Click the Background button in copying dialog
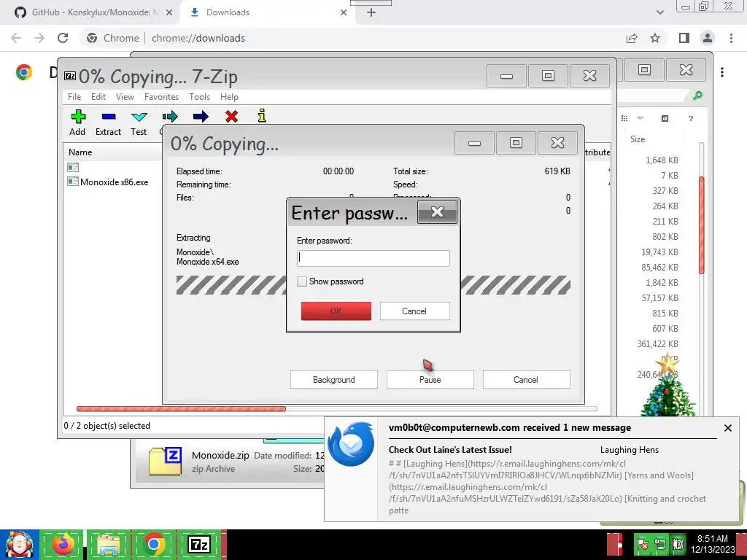This screenshot has height=560, width=747. [334, 379]
